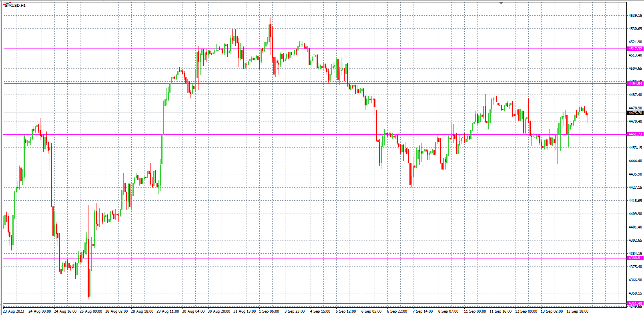Click the 8 Sep 07:00 time label
Image resolution: width=644 pixels, height=315 pixels.
click(448, 311)
